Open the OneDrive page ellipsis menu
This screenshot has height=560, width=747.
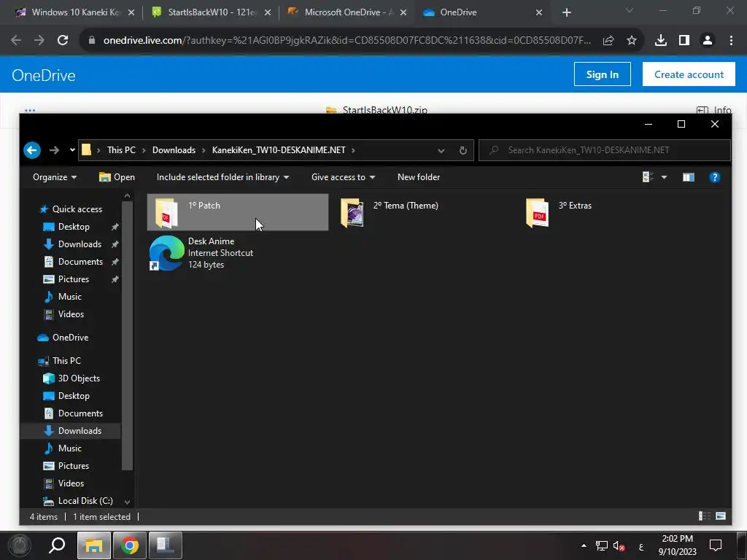[x=30, y=110]
